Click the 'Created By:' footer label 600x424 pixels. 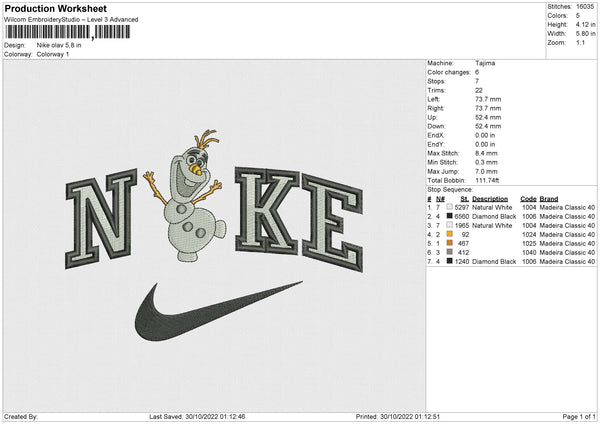click(21, 416)
